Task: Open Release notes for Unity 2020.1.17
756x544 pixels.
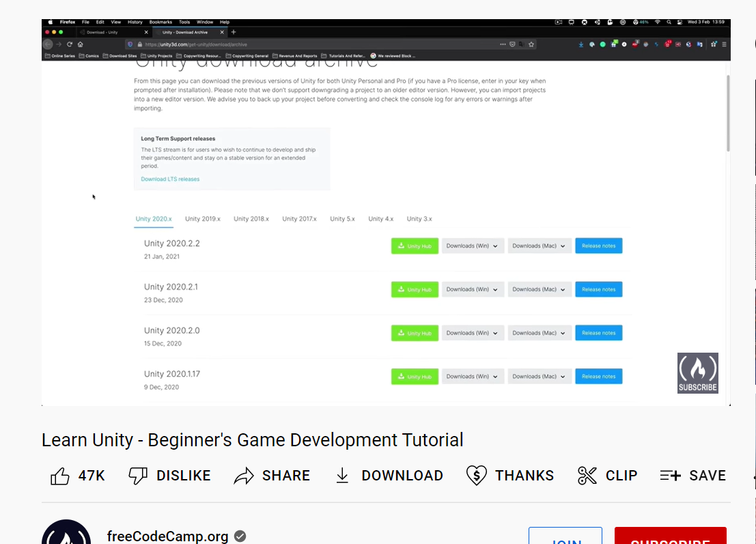Action: (x=598, y=377)
